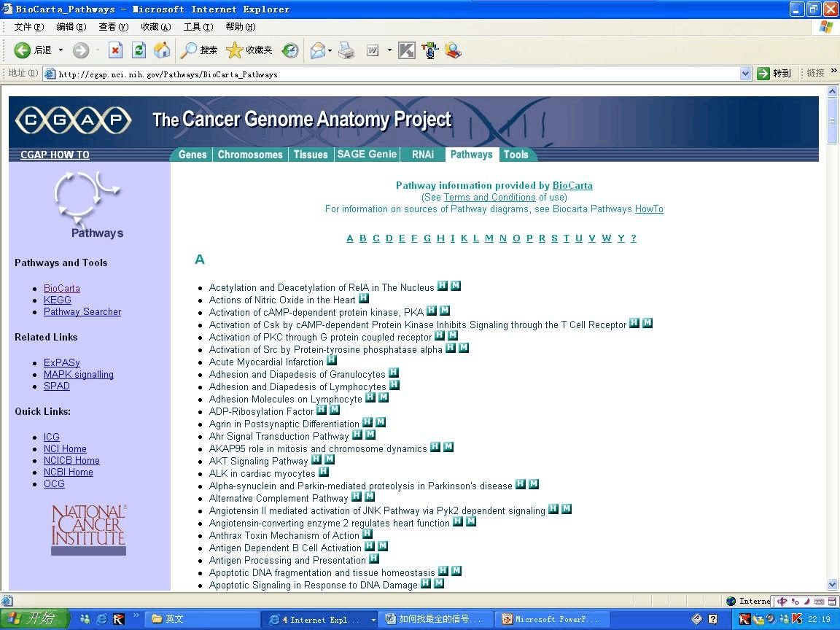Open the KEGG link in sidebar
The width and height of the screenshot is (840, 630).
click(58, 300)
